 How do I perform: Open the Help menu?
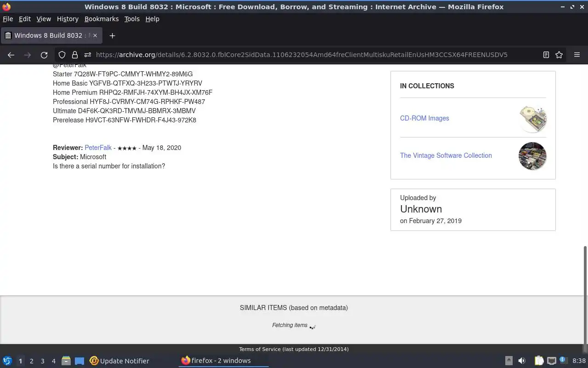pyautogui.click(x=153, y=19)
